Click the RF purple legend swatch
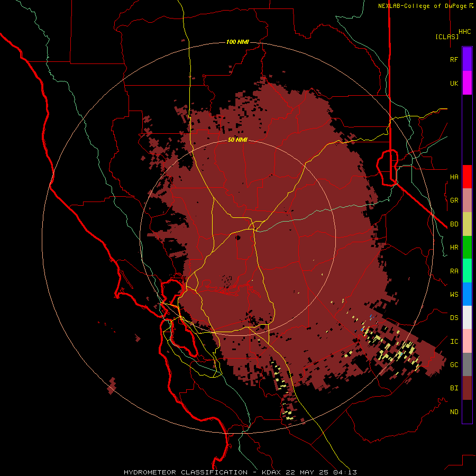The image size is (476, 476). coord(467,59)
